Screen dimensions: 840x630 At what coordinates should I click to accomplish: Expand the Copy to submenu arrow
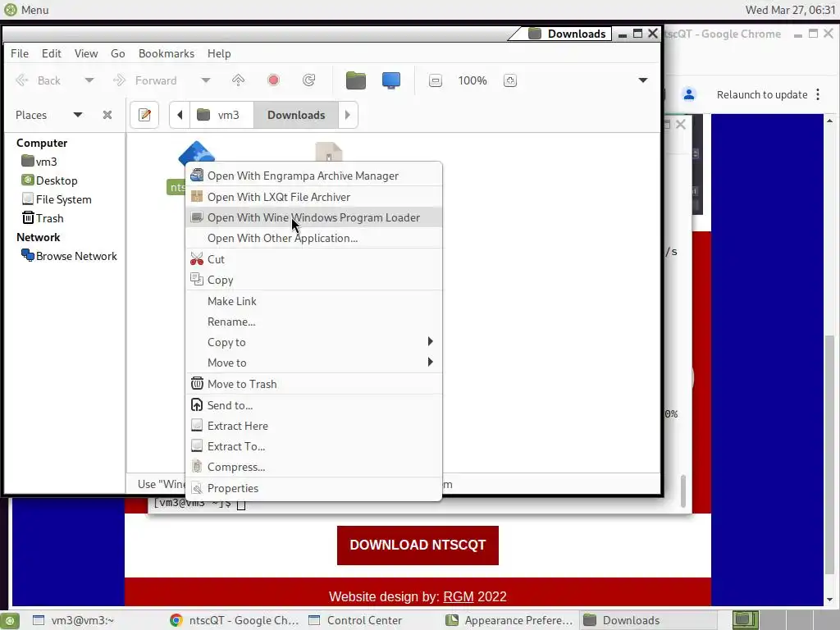[x=430, y=342]
